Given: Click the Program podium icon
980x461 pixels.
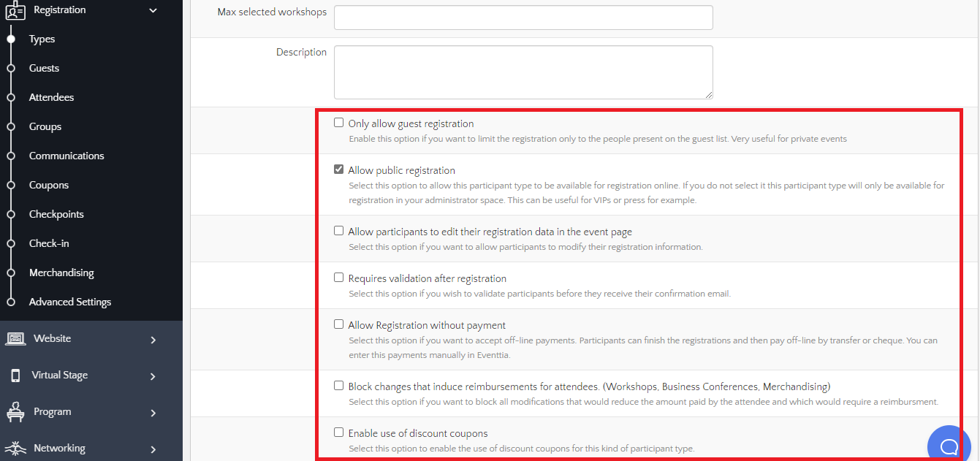Looking at the screenshot, I should pyautogui.click(x=15, y=412).
